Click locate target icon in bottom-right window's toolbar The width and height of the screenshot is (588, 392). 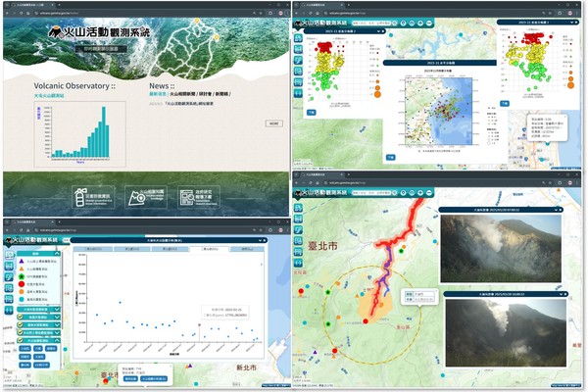pos(403,193)
